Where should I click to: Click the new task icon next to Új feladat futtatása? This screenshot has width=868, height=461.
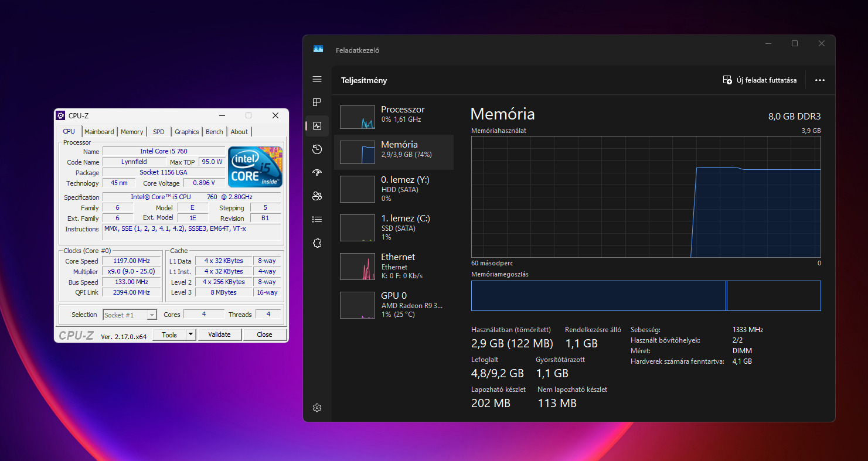click(727, 80)
